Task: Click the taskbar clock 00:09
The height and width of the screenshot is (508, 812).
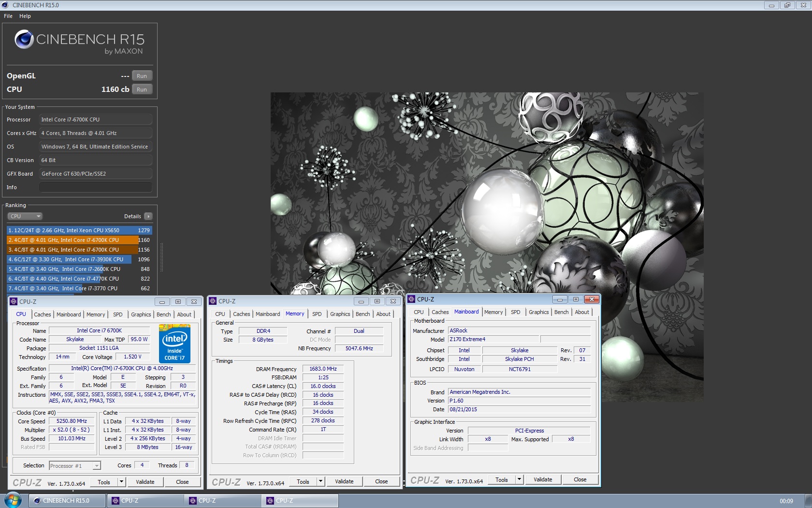Action: [x=786, y=501]
